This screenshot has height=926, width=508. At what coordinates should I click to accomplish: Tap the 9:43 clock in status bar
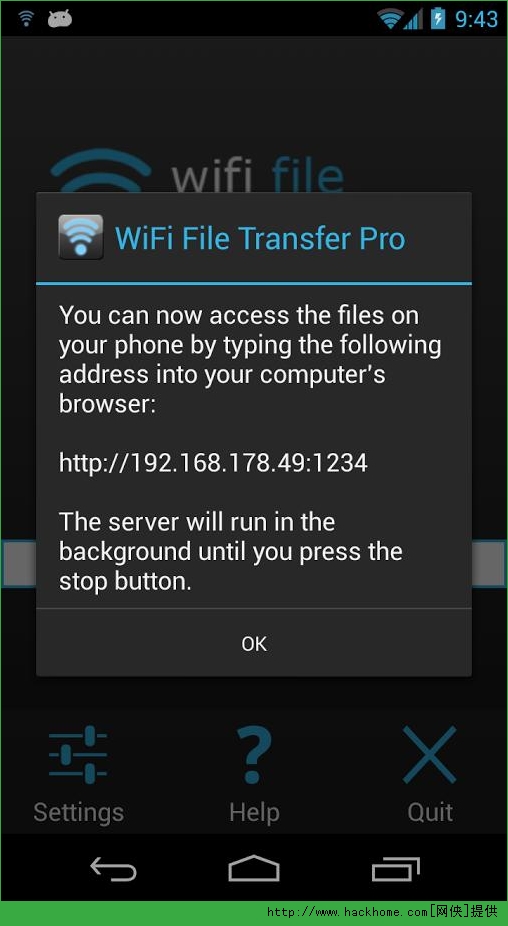476,19
